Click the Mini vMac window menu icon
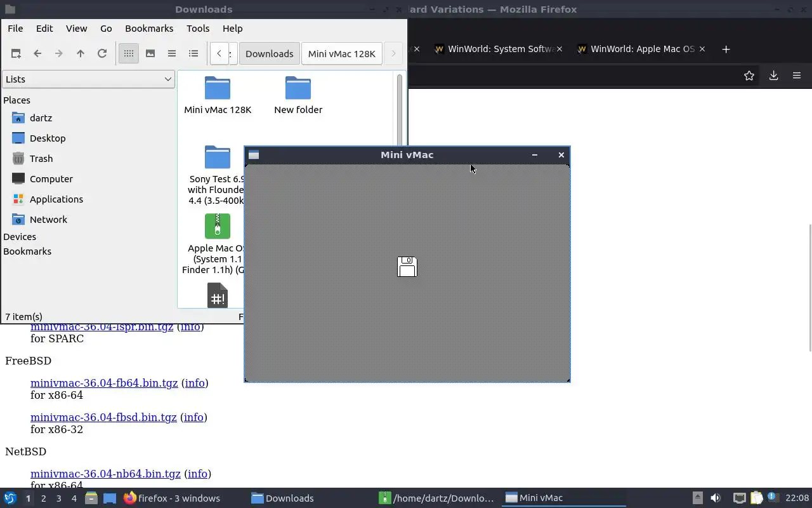 pos(254,154)
